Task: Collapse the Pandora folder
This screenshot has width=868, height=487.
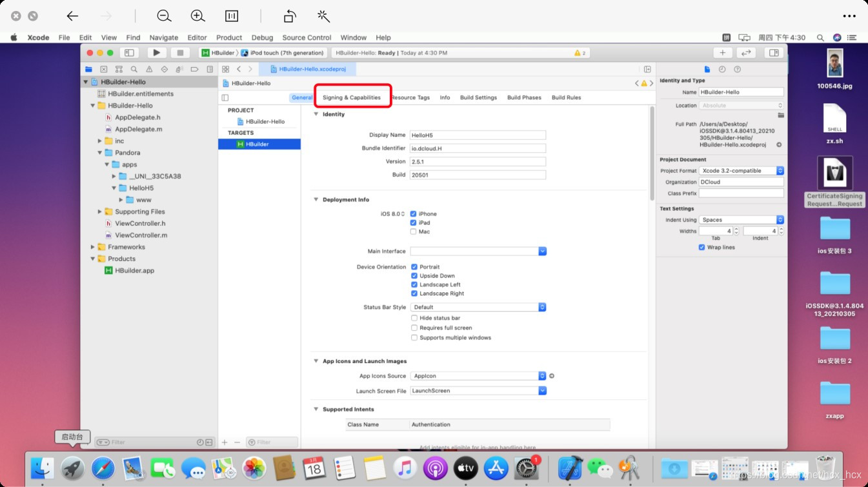Action: pos(100,153)
